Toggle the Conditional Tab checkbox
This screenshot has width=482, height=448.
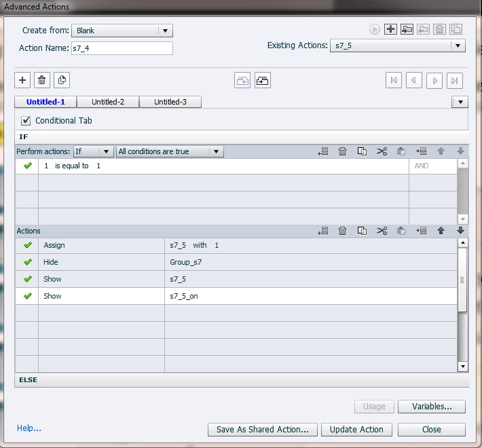point(26,121)
